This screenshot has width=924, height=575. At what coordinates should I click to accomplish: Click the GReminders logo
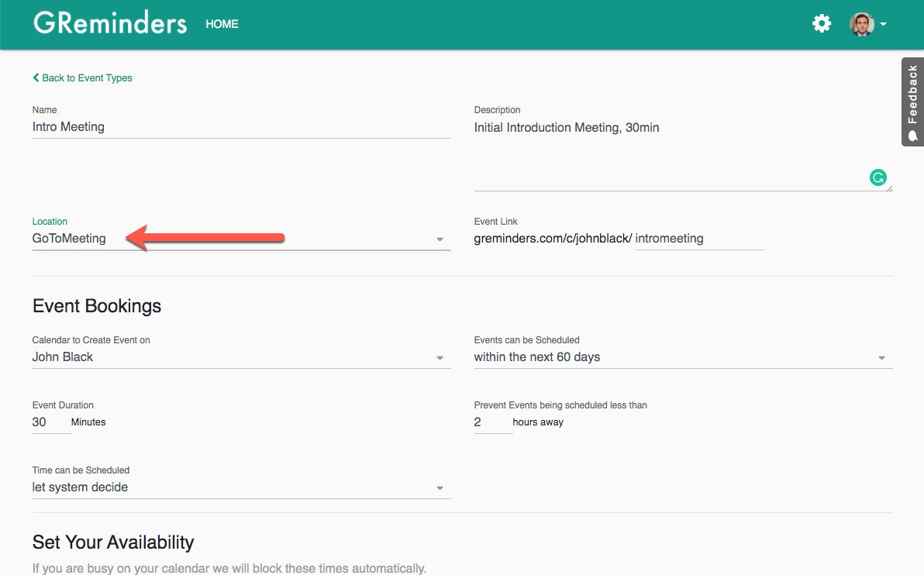(x=109, y=22)
